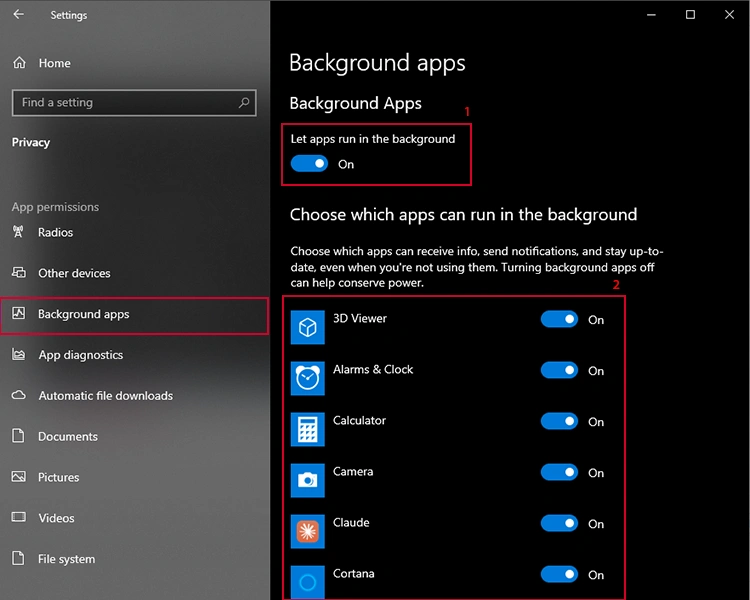Click the Radios antenna icon

click(x=18, y=232)
